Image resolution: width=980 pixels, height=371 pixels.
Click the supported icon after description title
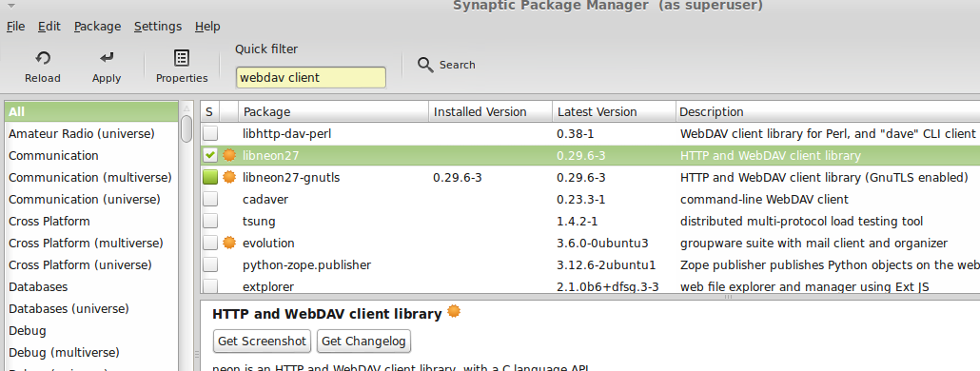(455, 311)
